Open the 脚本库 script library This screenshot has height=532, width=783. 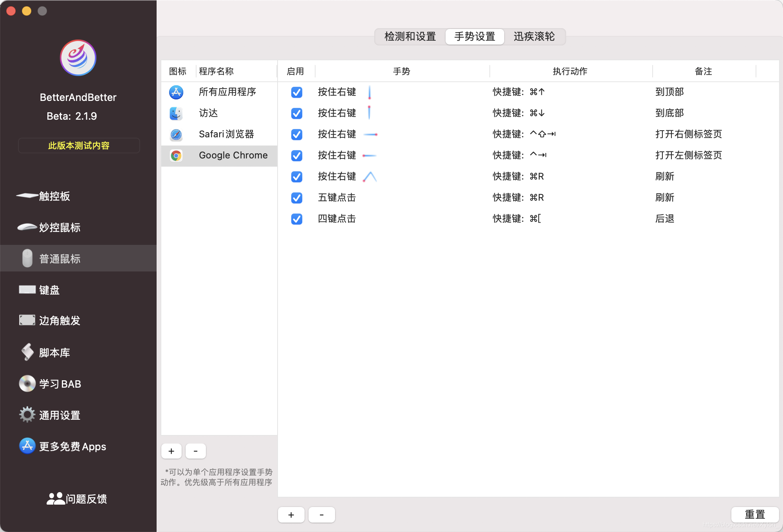click(x=54, y=352)
